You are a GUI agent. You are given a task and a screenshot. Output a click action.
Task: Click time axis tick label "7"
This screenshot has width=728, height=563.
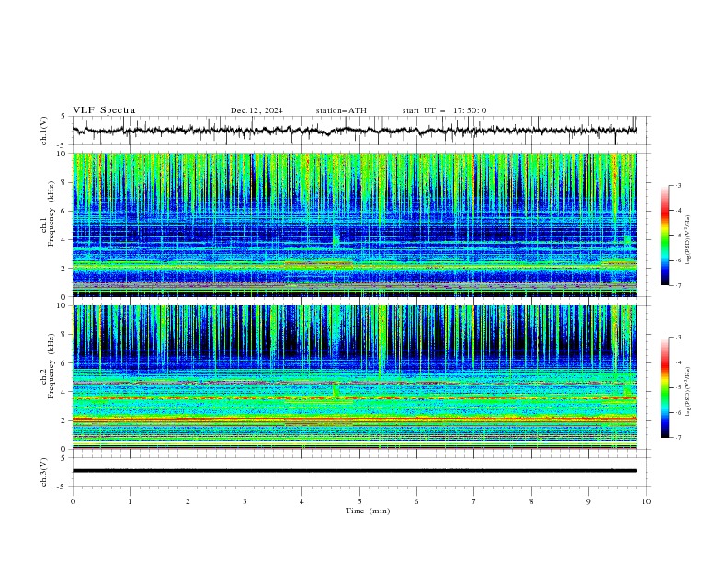474,501
